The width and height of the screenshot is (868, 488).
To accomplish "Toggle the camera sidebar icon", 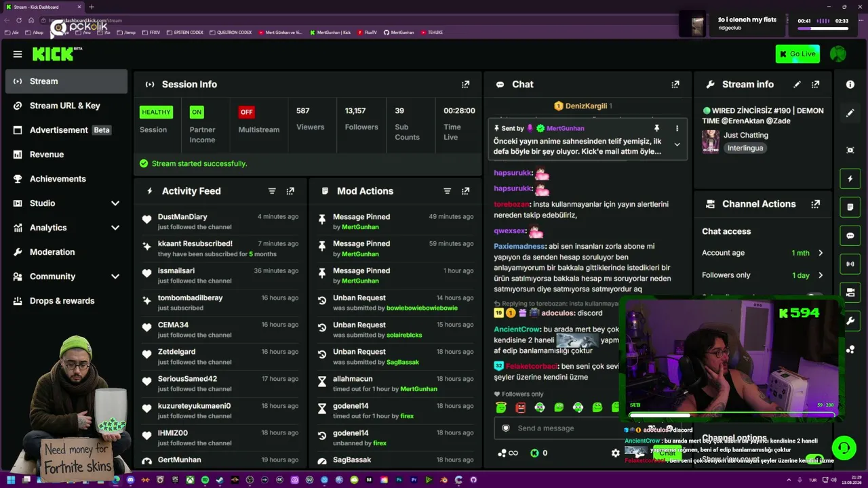I will (x=850, y=292).
